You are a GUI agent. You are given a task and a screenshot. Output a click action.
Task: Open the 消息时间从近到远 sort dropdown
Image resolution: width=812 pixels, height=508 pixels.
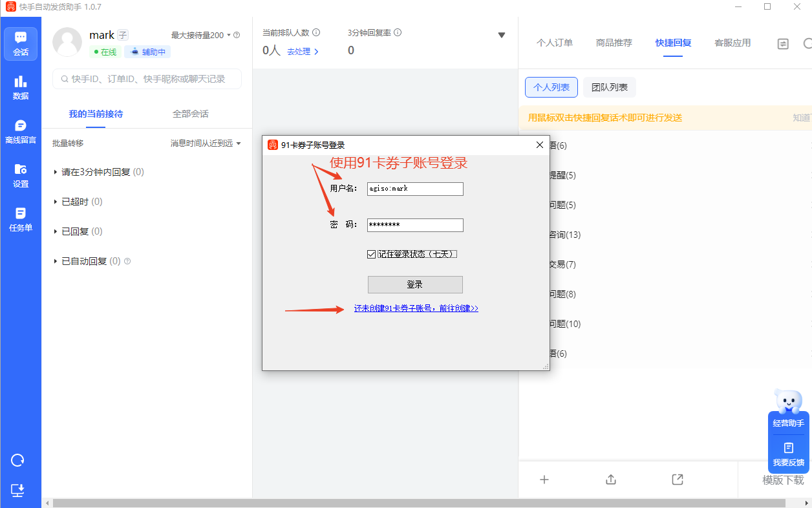206,143
